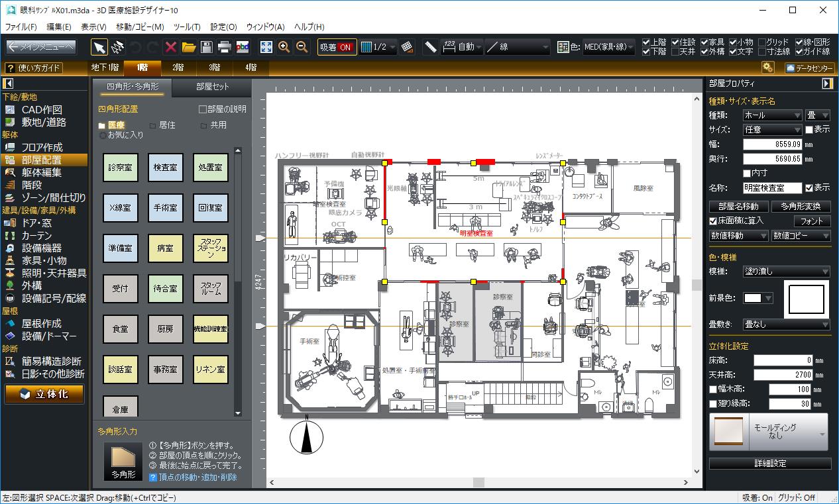This screenshot has width=839, height=504.
Task: Zoom in with the magnifier plus icon
Action: tap(284, 47)
